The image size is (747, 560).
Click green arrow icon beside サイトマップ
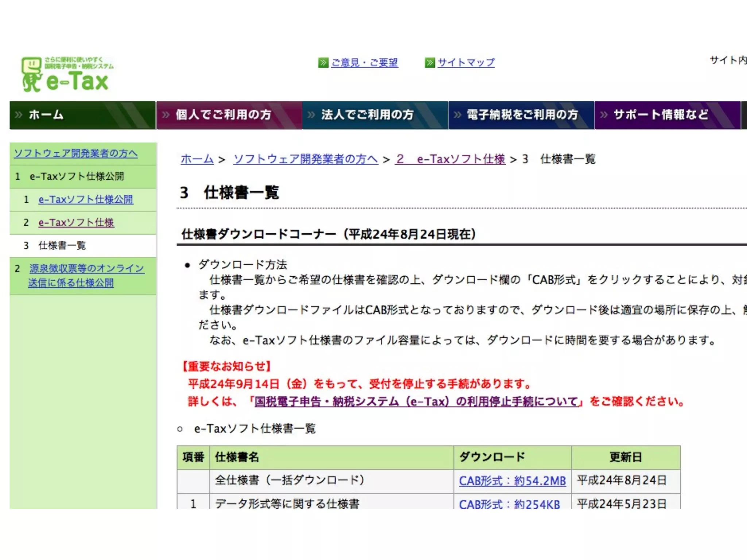click(430, 63)
